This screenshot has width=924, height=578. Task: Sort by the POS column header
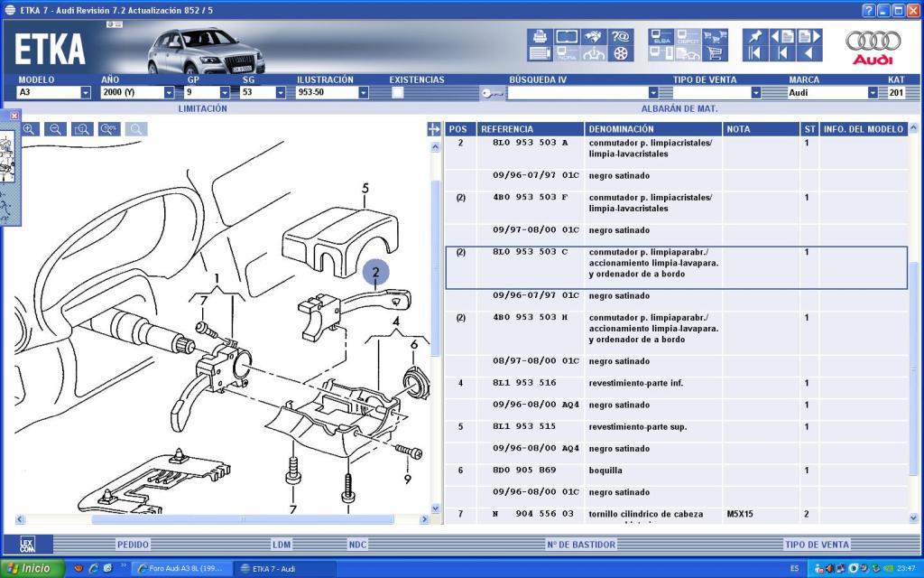coord(460,129)
